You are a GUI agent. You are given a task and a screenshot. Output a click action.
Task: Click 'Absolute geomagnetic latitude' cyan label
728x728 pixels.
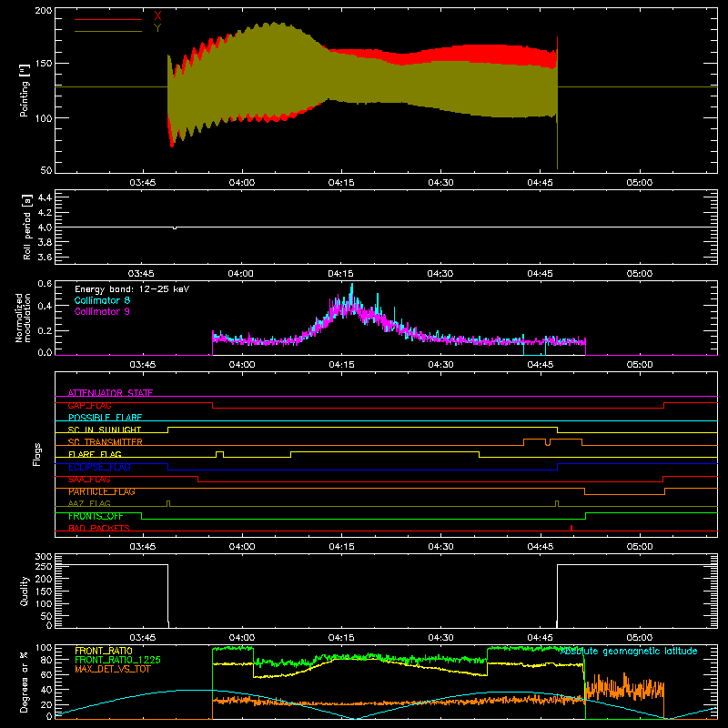pyautogui.click(x=629, y=651)
